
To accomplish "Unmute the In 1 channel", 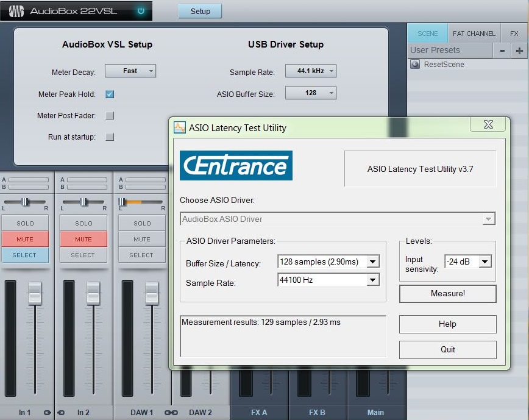I will [26, 239].
